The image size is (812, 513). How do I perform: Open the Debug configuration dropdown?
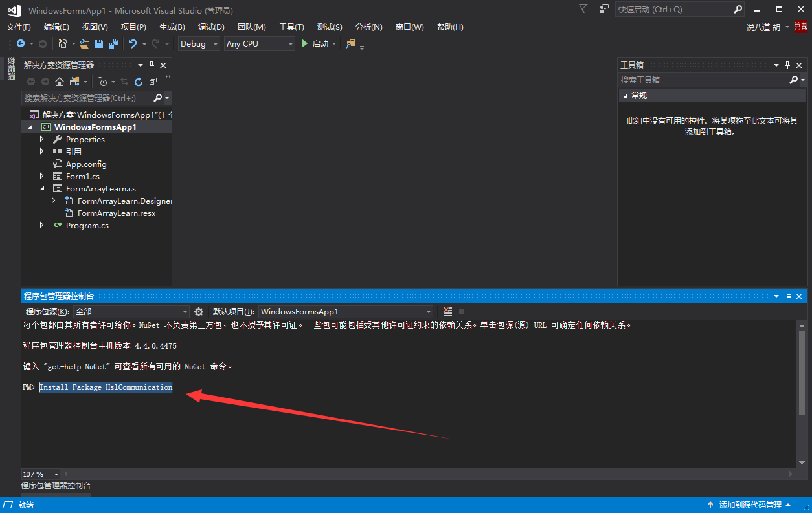199,44
